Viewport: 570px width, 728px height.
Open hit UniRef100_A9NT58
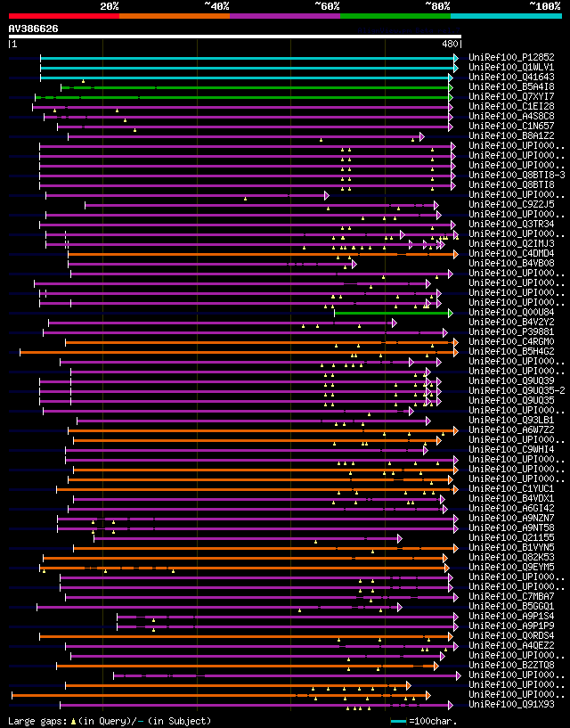[x=511, y=528]
